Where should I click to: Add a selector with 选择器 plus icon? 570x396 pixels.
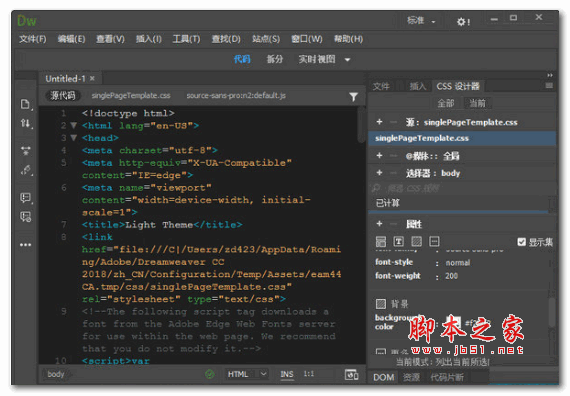coord(380,173)
